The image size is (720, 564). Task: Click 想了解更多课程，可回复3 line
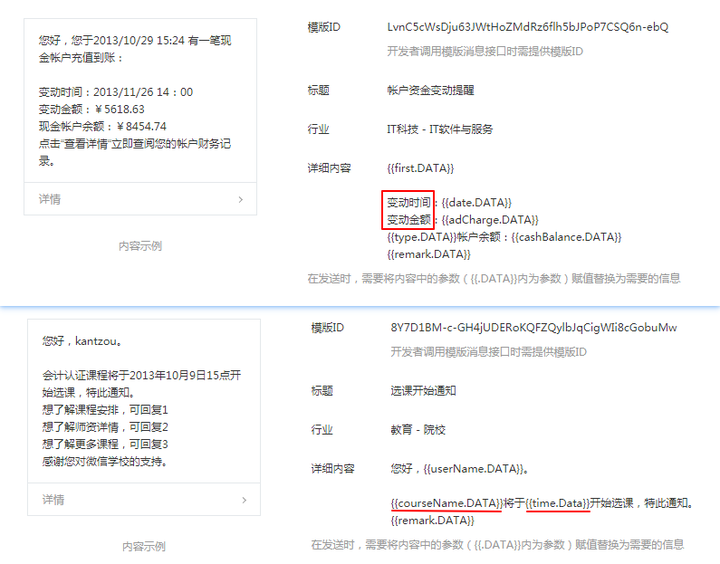pyautogui.click(x=105, y=444)
